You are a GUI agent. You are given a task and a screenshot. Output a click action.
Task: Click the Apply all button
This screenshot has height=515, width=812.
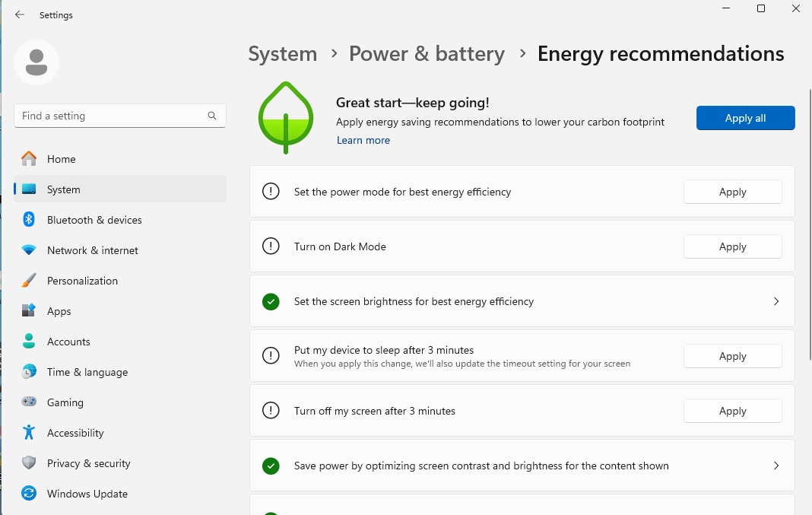745,118
